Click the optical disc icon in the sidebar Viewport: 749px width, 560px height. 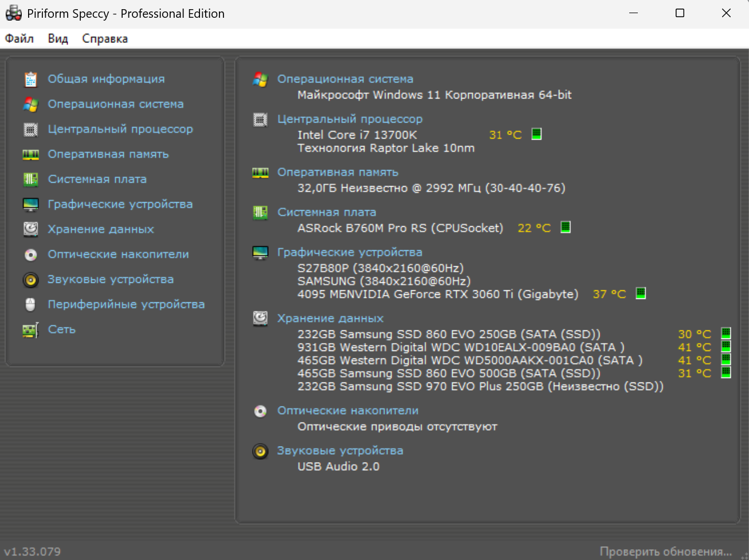(30, 255)
